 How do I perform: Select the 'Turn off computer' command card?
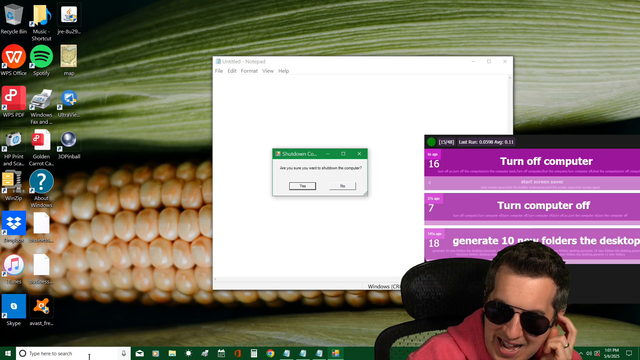[x=532, y=162]
